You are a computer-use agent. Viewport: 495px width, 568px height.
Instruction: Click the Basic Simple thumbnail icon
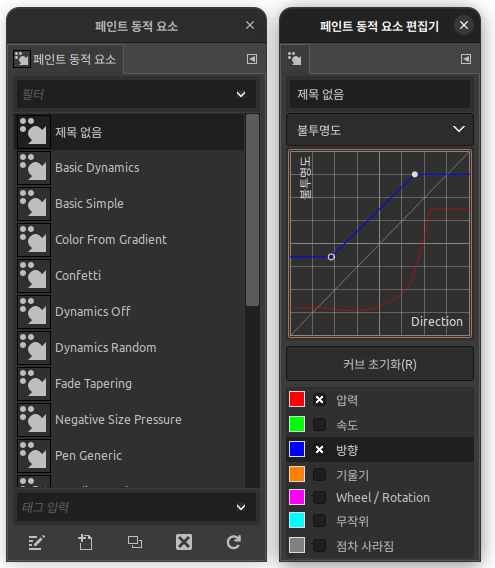click(x=34, y=204)
